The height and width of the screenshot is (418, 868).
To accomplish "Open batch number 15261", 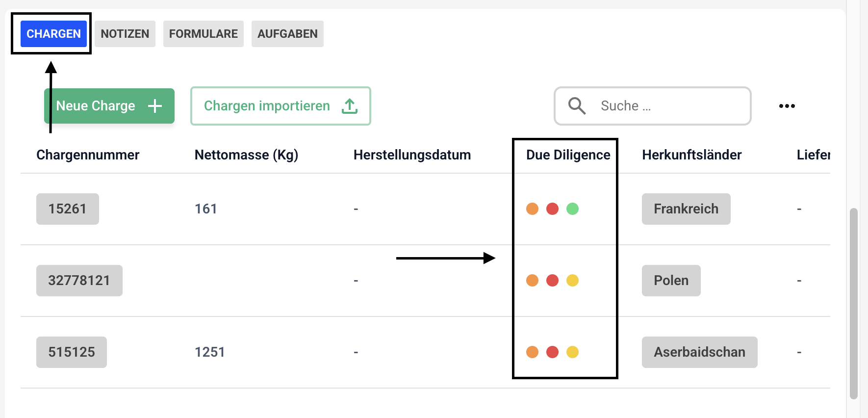I will click(x=68, y=209).
